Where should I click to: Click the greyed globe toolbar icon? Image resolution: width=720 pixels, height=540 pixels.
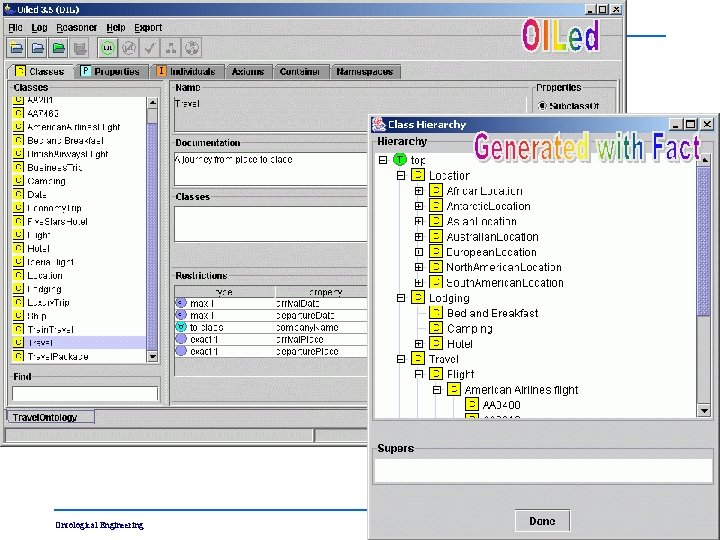pyautogui.click(x=192, y=48)
